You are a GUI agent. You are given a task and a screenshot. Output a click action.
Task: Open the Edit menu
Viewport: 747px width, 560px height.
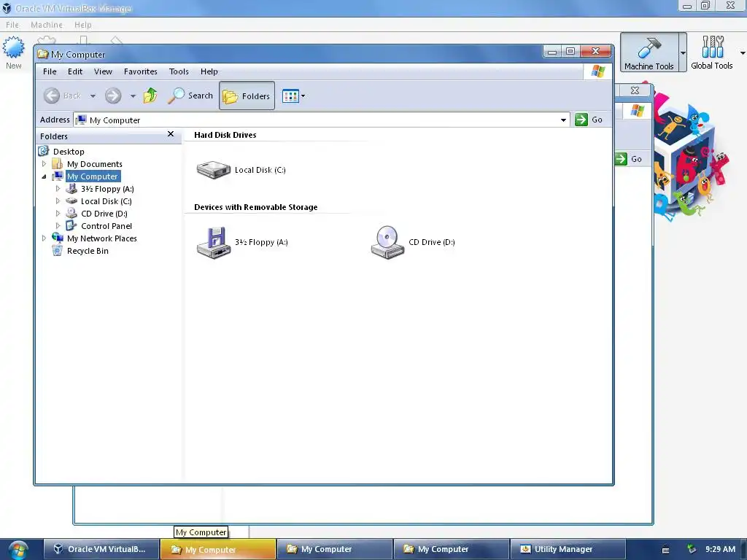(x=75, y=71)
